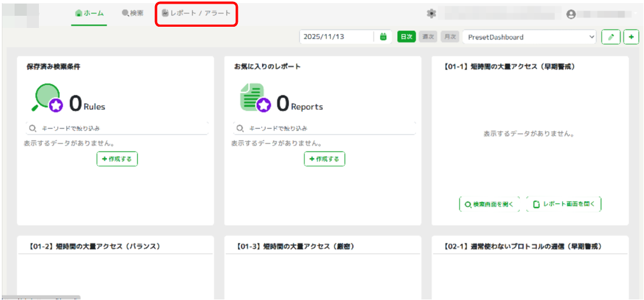Viewport: 644px width, 300px height.
Task: Expand the user account dropdown arrow
Action: click(x=636, y=15)
